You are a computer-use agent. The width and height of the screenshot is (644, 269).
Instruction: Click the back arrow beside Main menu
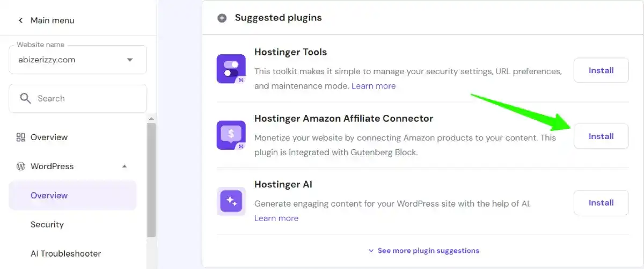point(20,20)
